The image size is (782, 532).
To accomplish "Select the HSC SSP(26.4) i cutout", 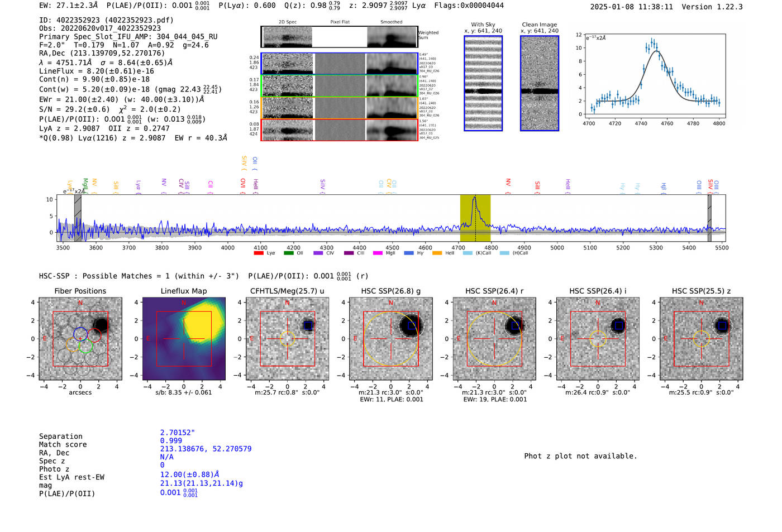I will coord(598,339).
